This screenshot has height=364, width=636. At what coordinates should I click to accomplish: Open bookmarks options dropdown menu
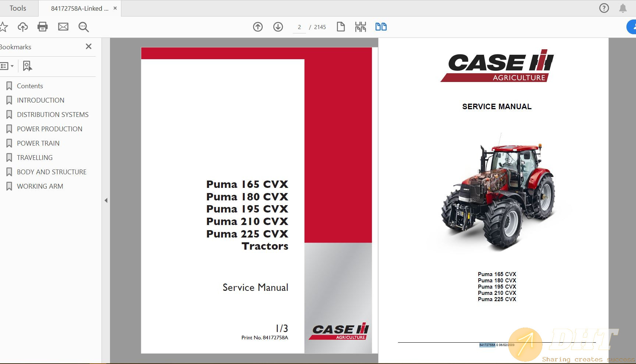click(7, 66)
